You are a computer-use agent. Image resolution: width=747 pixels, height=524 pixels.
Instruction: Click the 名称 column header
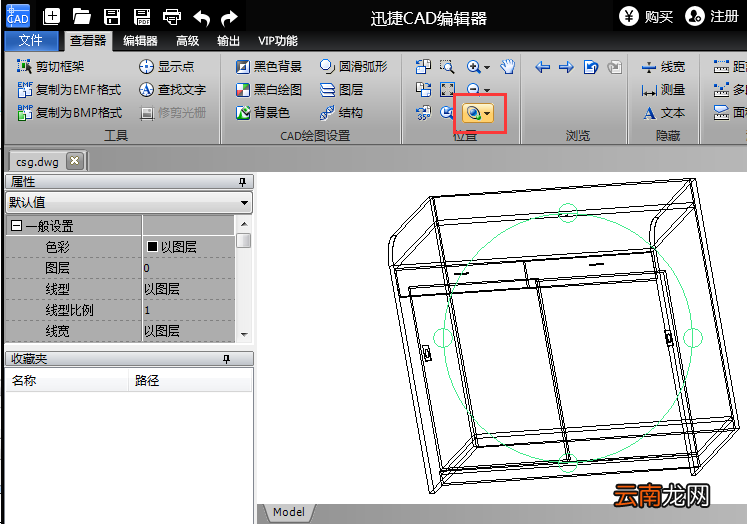click(x=67, y=381)
